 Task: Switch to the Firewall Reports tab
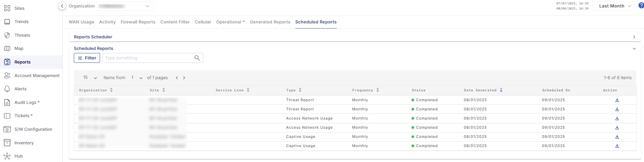coord(138,22)
